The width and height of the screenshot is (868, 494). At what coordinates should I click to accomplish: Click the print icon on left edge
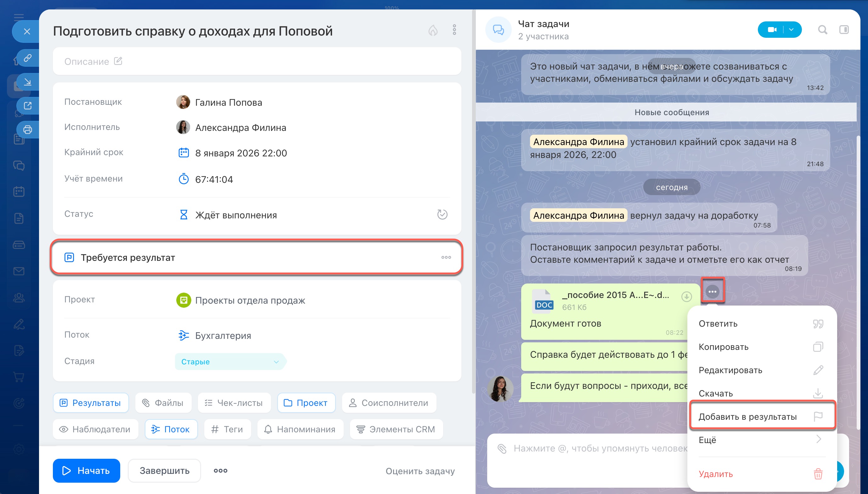[x=28, y=130]
